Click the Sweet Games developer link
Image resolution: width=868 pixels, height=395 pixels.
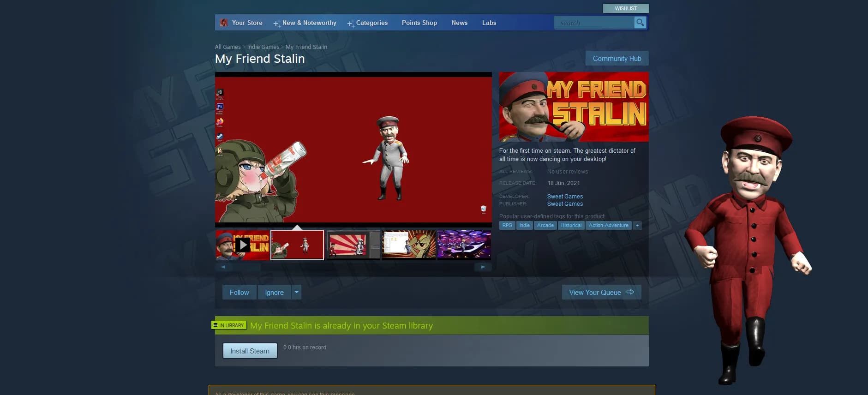[565, 197]
